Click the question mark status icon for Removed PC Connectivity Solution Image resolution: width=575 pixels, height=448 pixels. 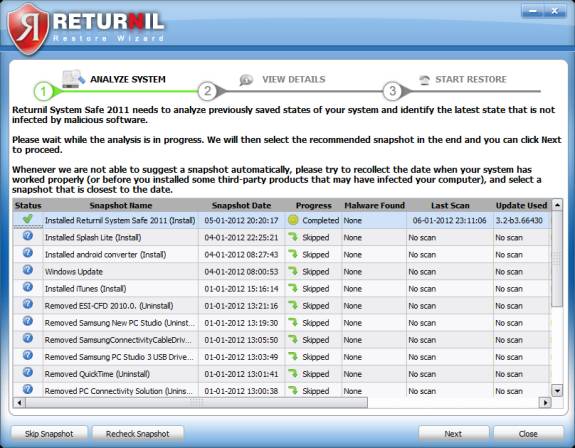pyautogui.click(x=28, y=389)
